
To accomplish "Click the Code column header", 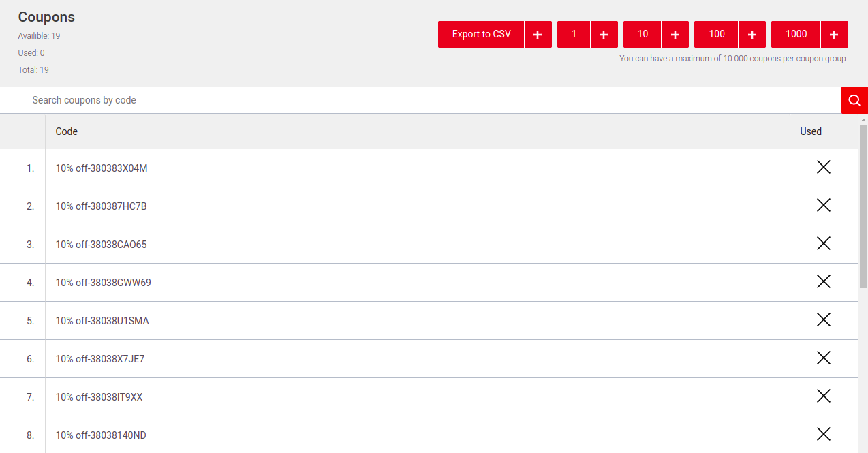I will 67,131.
